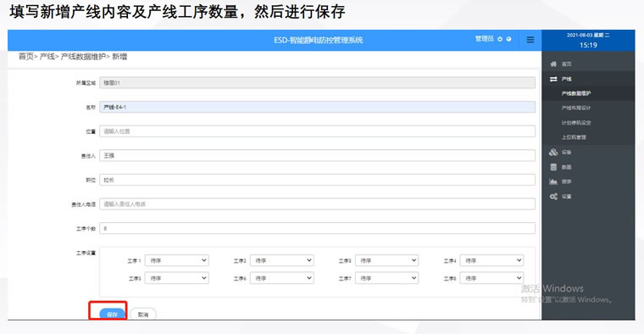Select 产线数据维护 in sidebar submenu
The width and height of the screenshot is (644, 334).
576,93
